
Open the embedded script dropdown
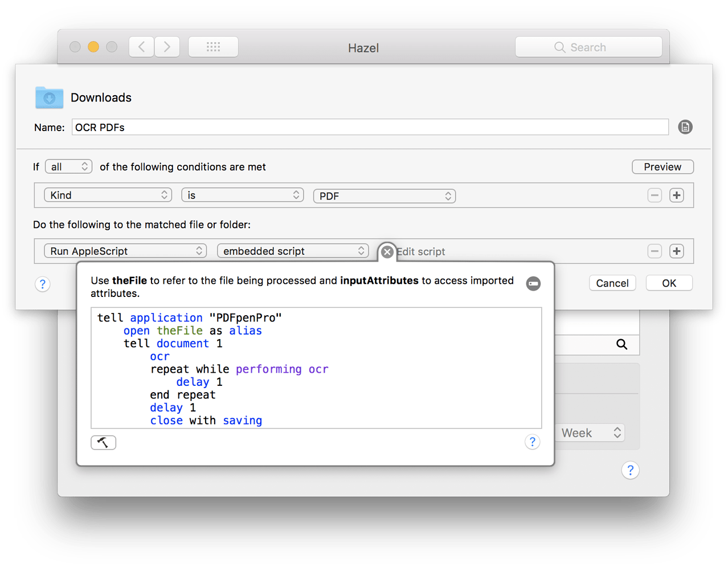pyautogui.click(x=293, y=251)
